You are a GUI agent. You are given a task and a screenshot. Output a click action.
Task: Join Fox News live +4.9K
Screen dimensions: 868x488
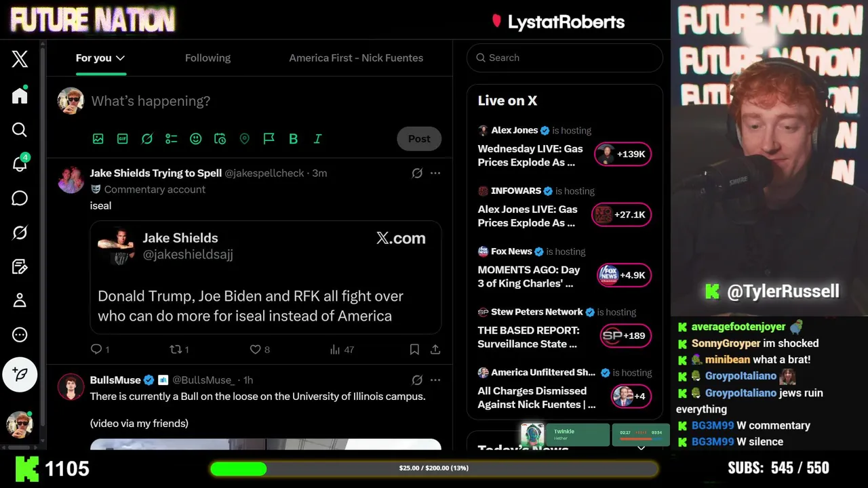[624, 275]
